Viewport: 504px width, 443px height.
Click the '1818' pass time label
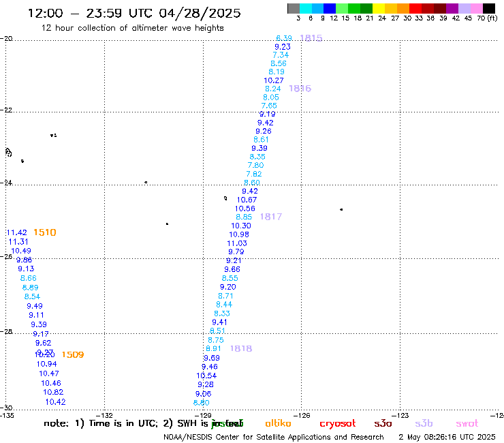tap(241, 348)
